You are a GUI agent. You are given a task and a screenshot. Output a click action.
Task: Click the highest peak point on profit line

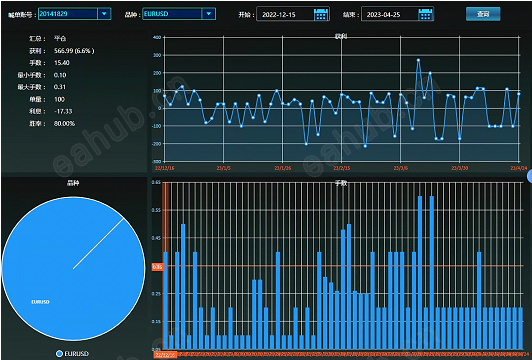(x=418, y=60)
